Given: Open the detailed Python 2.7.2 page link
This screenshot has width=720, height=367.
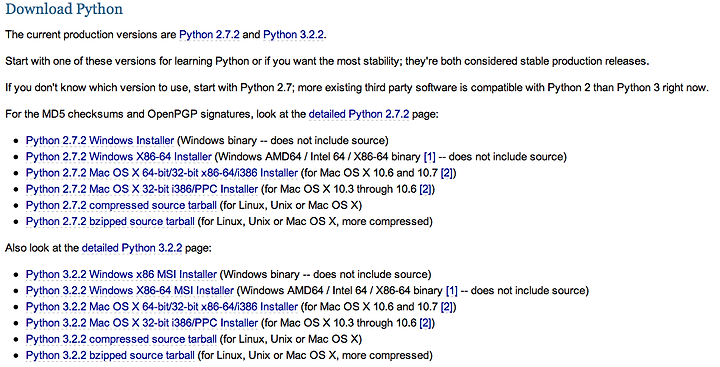Looking at the screenshot, I should [359, 114].
